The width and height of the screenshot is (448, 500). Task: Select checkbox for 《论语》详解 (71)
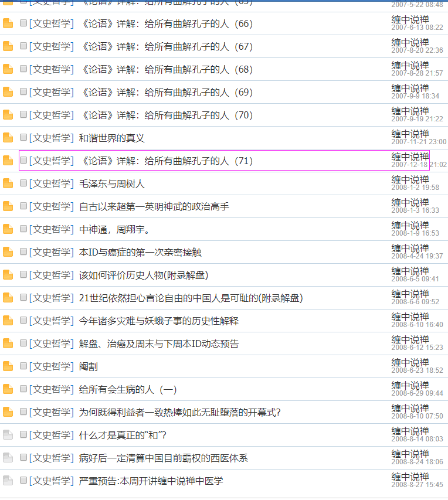coord(23,160)
